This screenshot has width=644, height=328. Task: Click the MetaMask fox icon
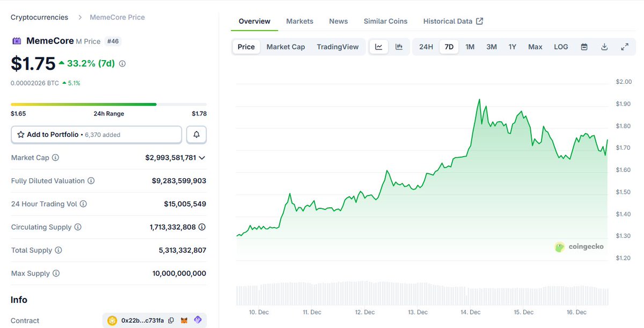click(x=184, y=320)
